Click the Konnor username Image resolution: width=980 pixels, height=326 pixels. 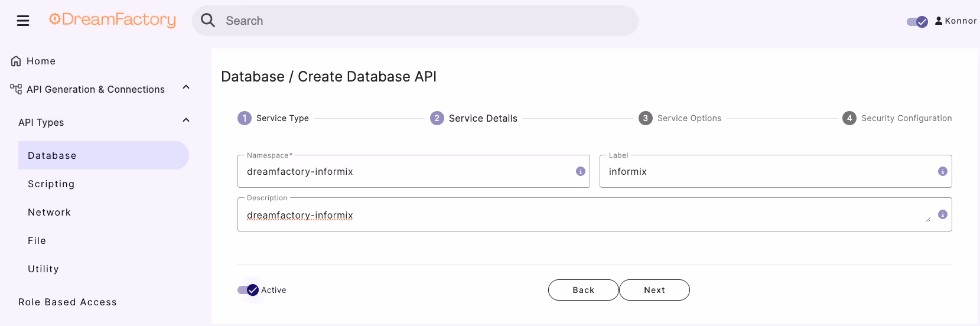coord(961,21)
